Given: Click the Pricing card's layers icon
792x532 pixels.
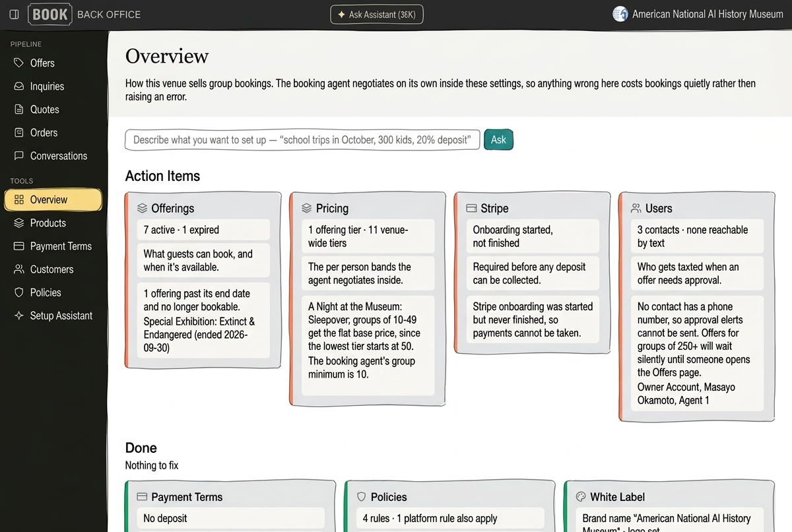Looking at the screenshot, I should coord(306,208).
